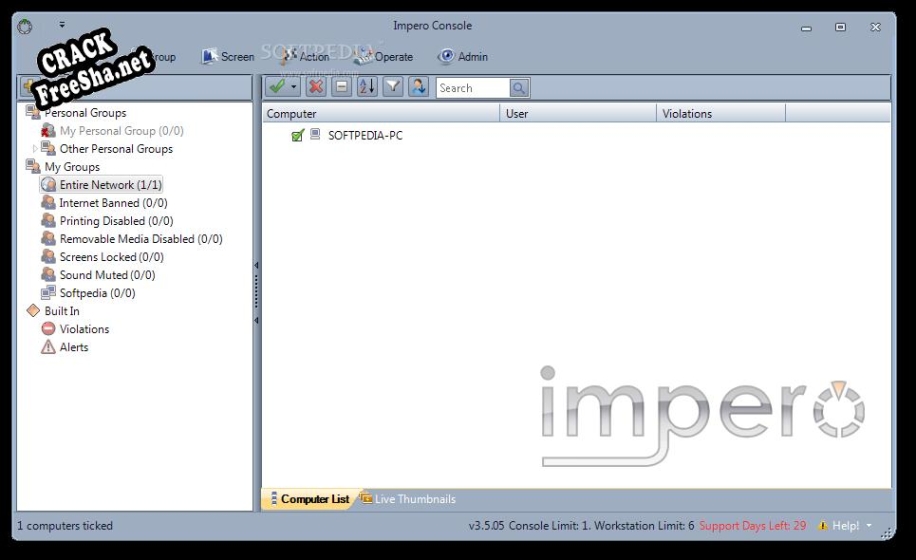Click the funnel filter icon
Image resolution: width=916 pixels, height=560 pixels.
tap(393, 88)
